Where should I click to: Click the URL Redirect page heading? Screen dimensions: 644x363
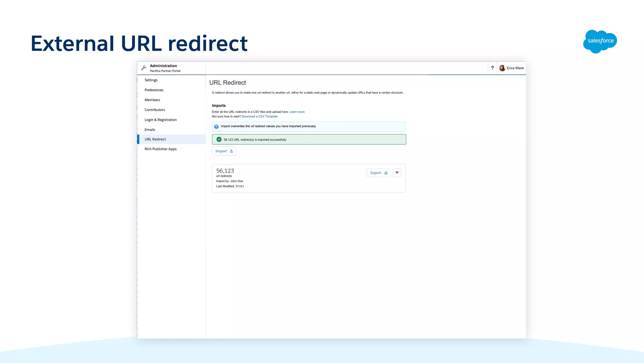(x=228, y=82)
